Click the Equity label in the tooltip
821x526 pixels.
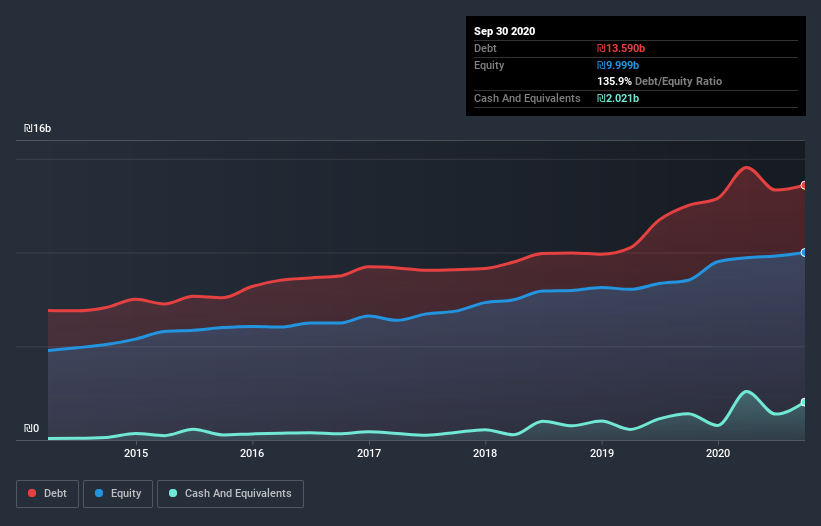(x=489, y=65)
